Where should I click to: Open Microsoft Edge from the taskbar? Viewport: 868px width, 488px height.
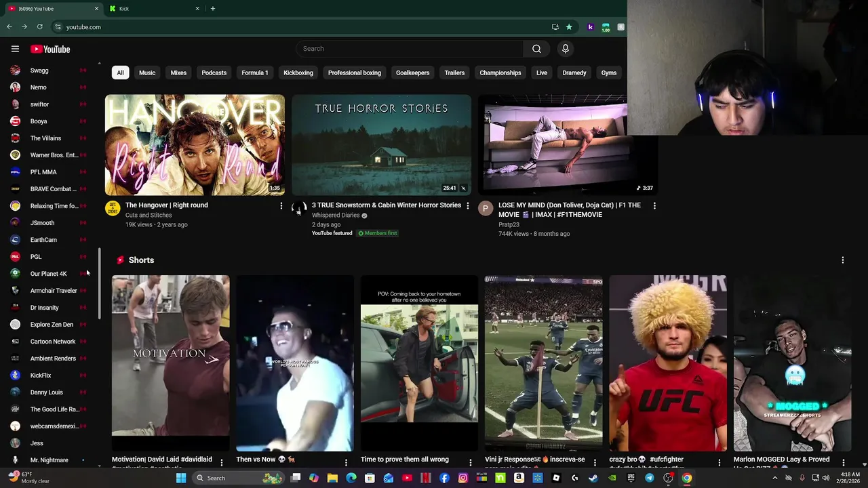pyautogui.click(x=351, y=478)
